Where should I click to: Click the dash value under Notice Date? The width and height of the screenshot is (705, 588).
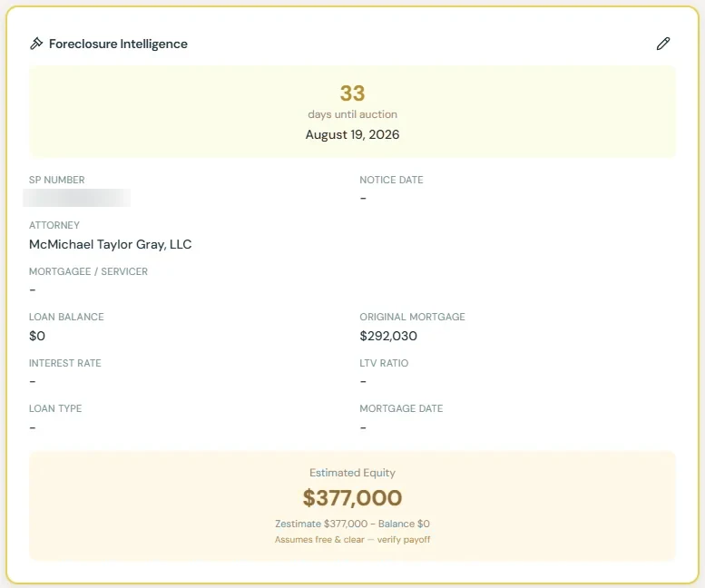click(x=363, y=198)
